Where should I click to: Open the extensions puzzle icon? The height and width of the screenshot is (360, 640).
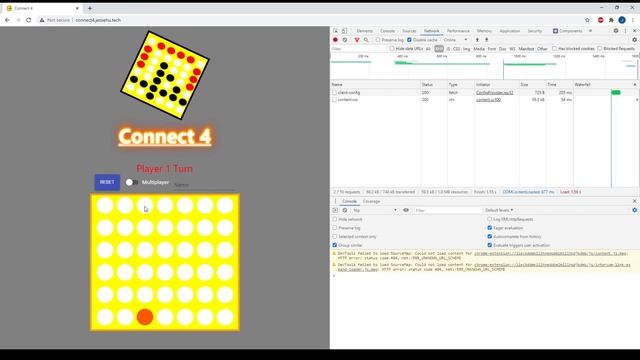click(611, 20)
